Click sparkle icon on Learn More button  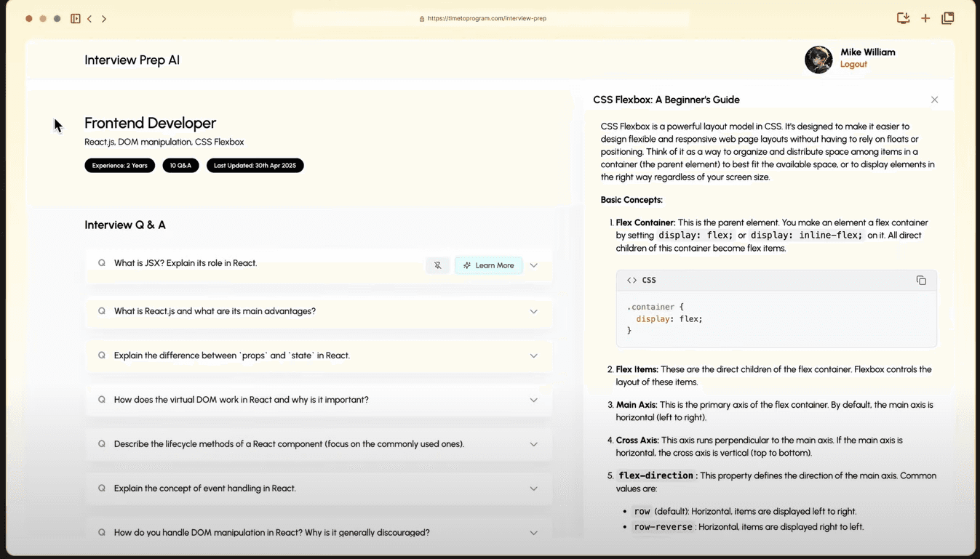(x=467, y=265)
